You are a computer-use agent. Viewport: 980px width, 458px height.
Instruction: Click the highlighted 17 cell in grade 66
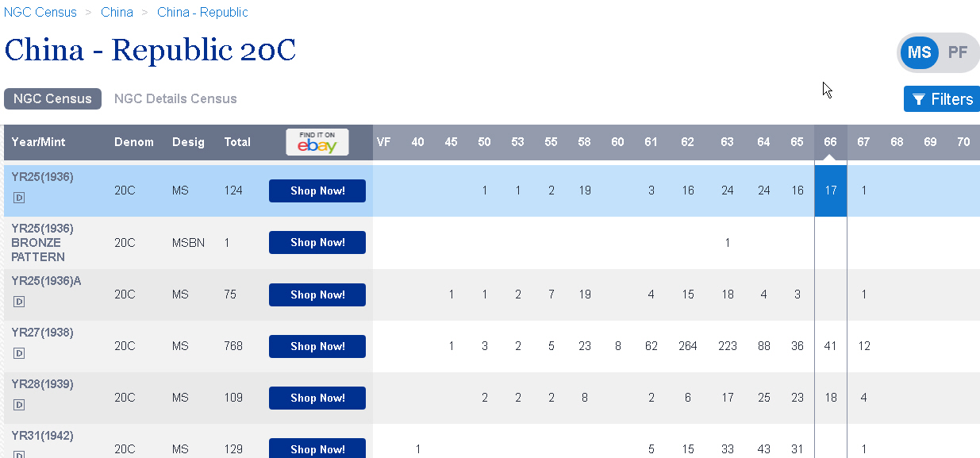tap(830, 191)
